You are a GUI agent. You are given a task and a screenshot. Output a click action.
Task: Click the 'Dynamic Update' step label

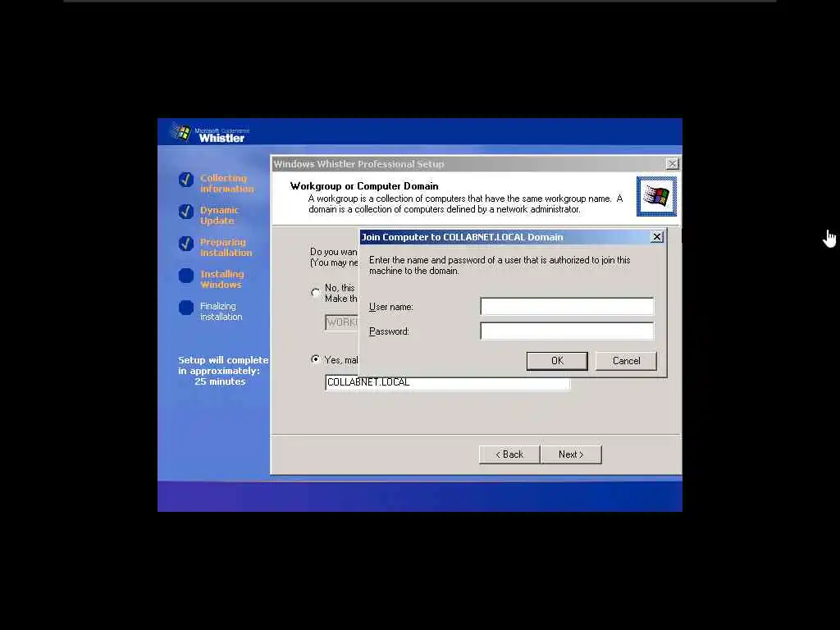219,216
